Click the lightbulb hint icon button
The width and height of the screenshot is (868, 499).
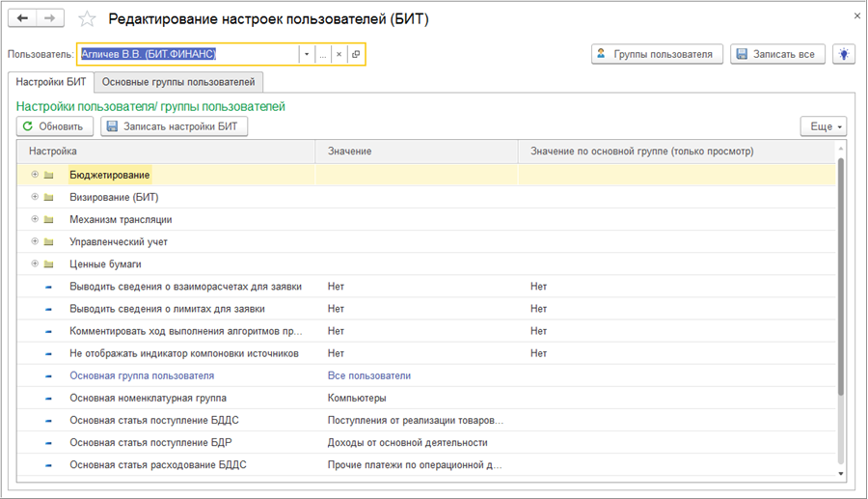[845, 54]
